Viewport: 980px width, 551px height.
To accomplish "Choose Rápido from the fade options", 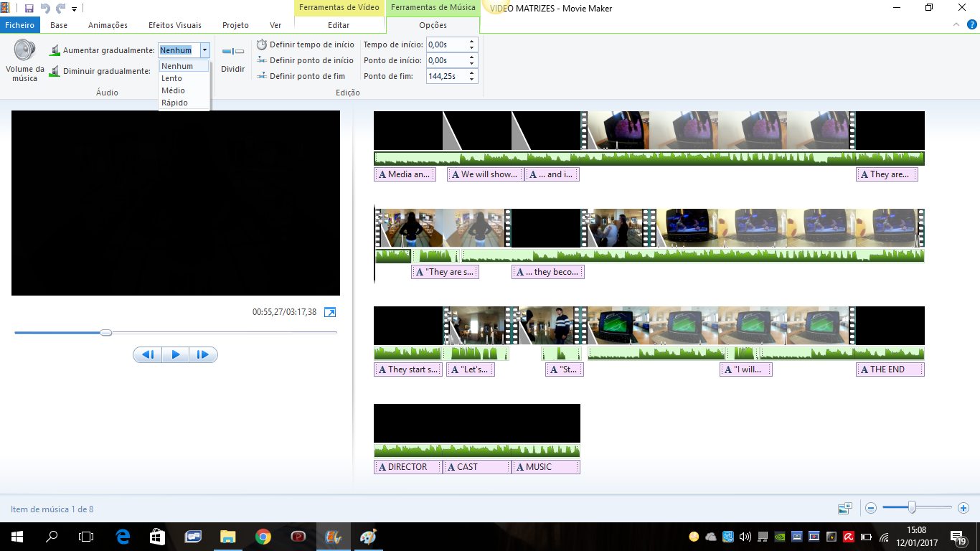I will [174, 103].
